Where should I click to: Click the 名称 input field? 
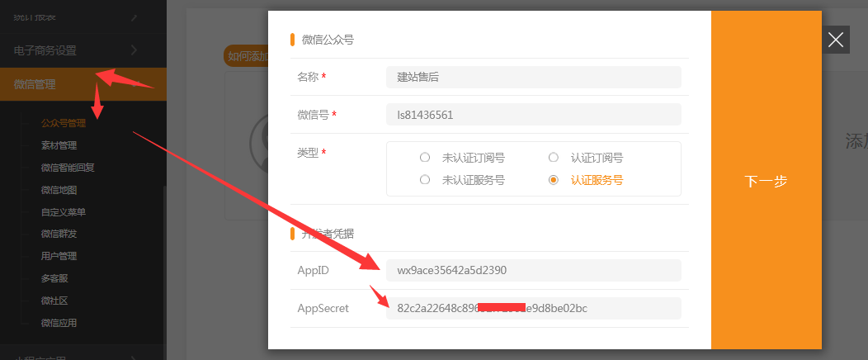tap(533, 77)
